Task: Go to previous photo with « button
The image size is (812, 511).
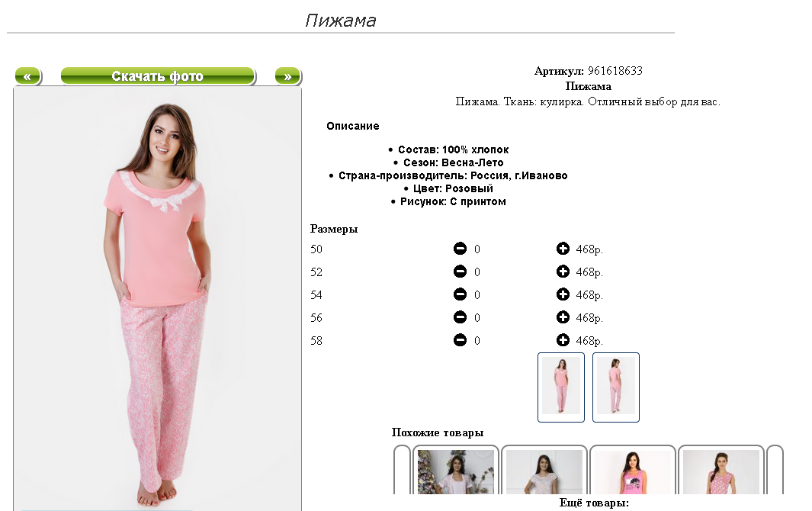Action: pyautogui.click(x=28, y=76)
